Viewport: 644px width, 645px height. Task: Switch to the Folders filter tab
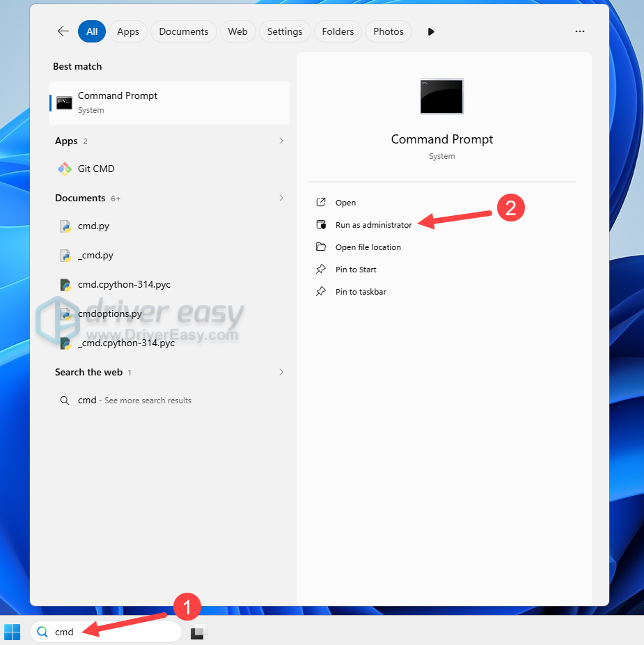[338, 31]
